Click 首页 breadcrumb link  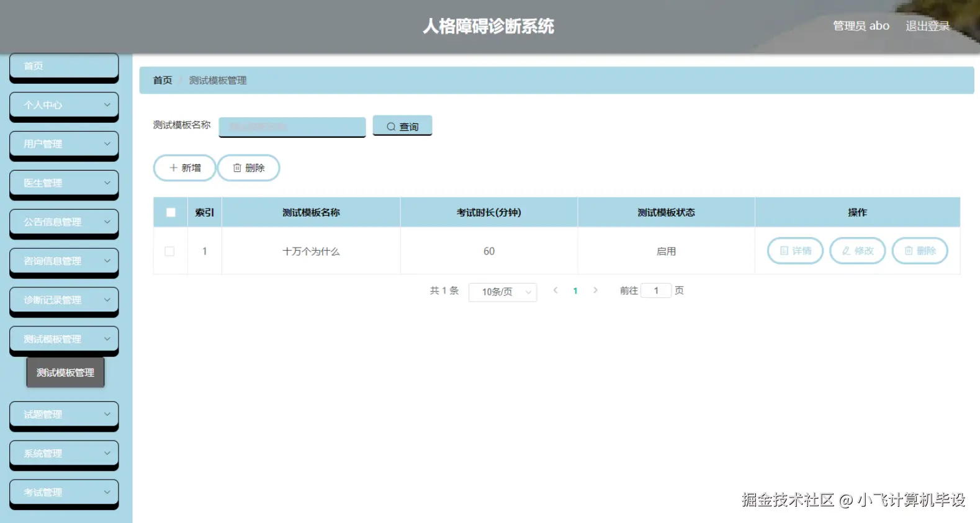tap(163, 80)
